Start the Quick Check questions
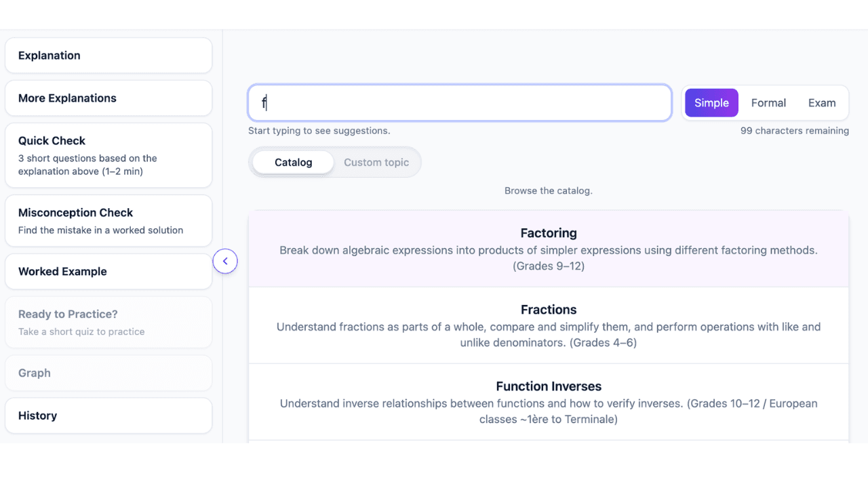This screenshot has width=868, height=488. click(x=108, y=155)
